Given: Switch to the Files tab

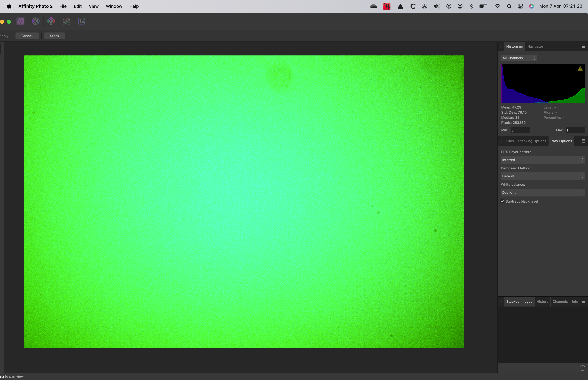Looking at the screenshot, I should (x=510, y=141).
